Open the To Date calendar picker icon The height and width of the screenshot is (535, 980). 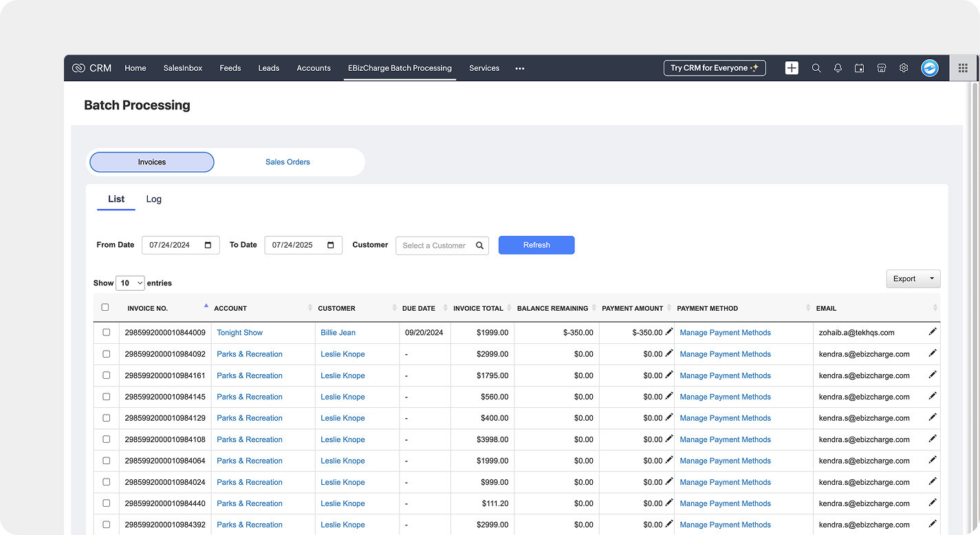331,245
